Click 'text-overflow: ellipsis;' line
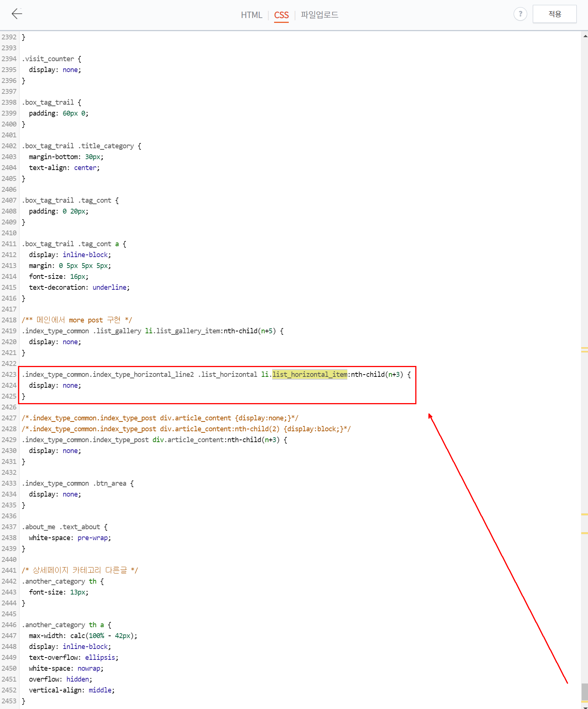Screen dimensions: 588x709 pyautogui.click(x=74, y=658)
